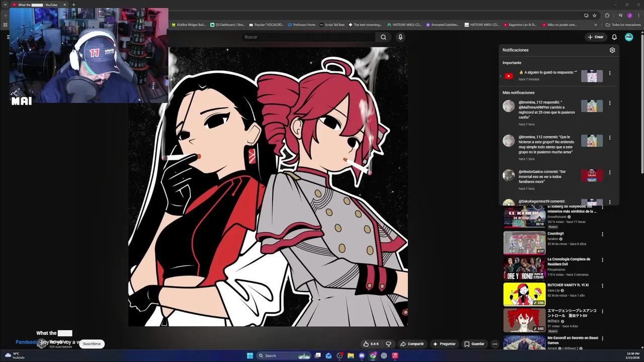Open ChatGPT app in taskbar

coord(384,355)
